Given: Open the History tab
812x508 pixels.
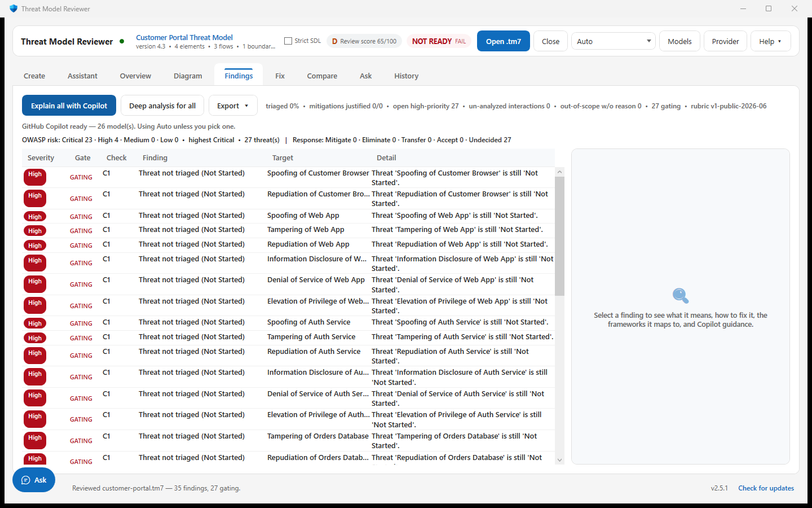Looking at the screenshot, I should pyautogui.click(x=406, y=76).
